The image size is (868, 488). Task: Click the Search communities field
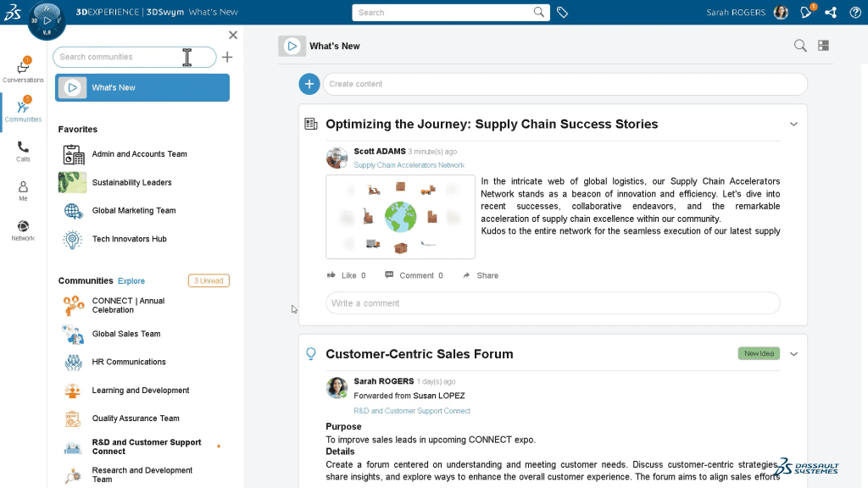135,57
